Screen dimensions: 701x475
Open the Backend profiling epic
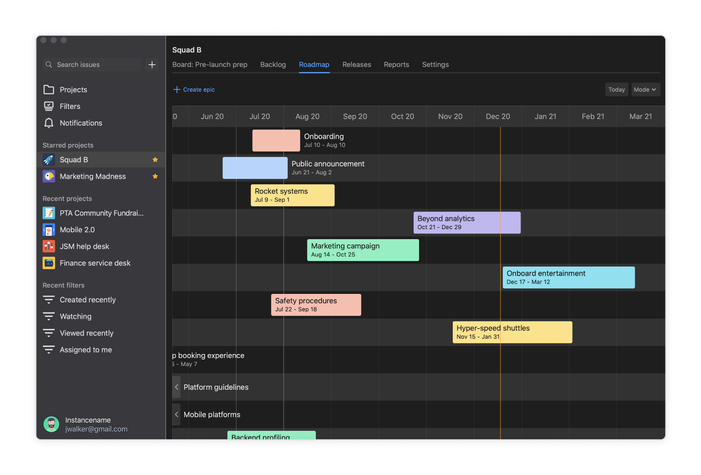coord(271,435)
